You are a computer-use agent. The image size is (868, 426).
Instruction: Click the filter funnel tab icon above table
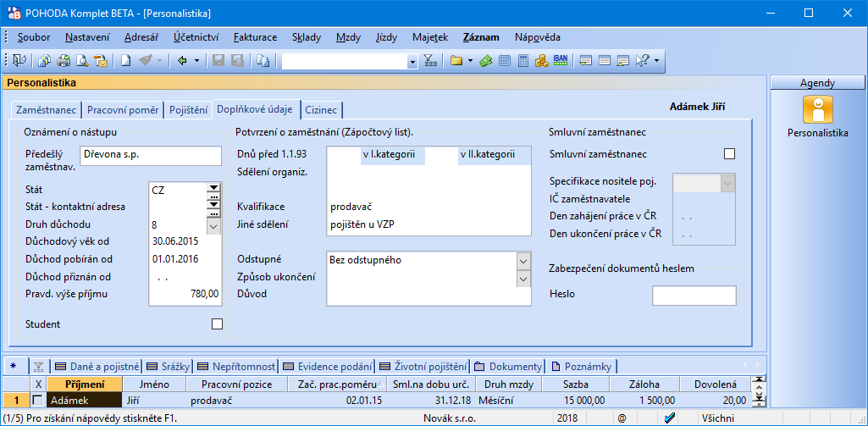click(38, 366)
